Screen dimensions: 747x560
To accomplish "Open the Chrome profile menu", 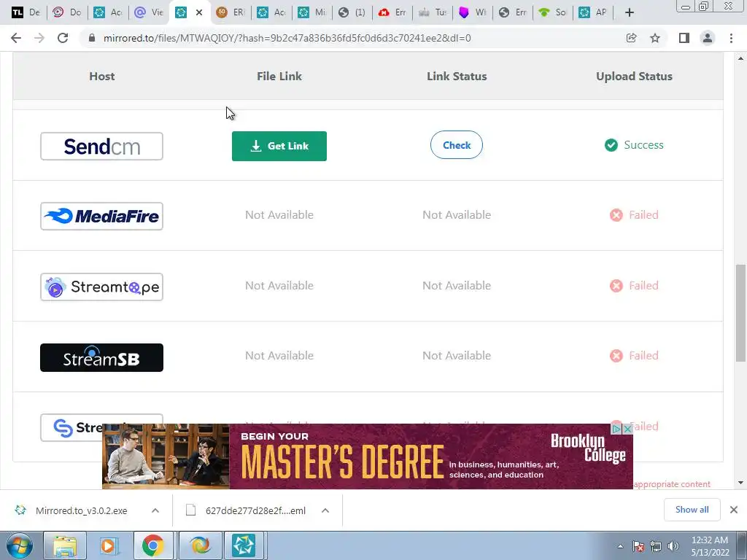I will 708,38.
